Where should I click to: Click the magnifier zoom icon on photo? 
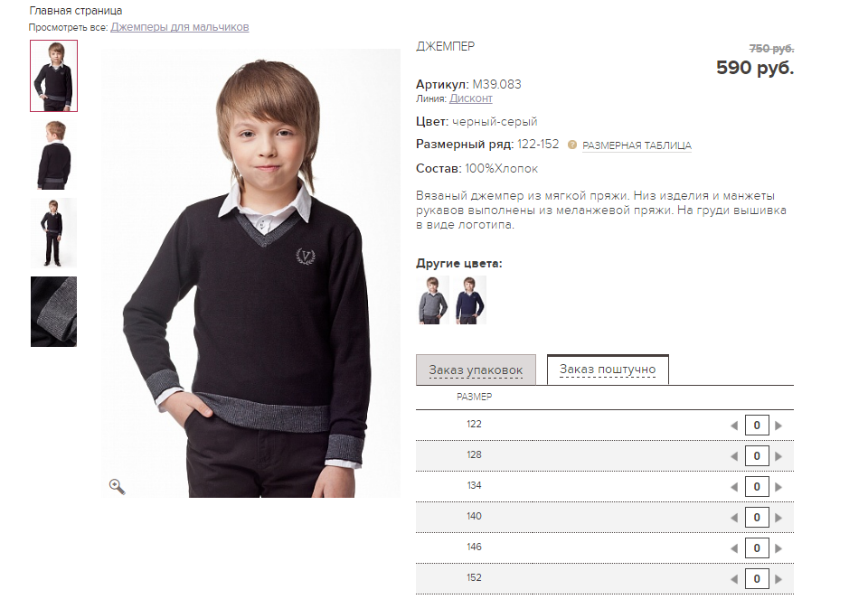click(117, 487)
